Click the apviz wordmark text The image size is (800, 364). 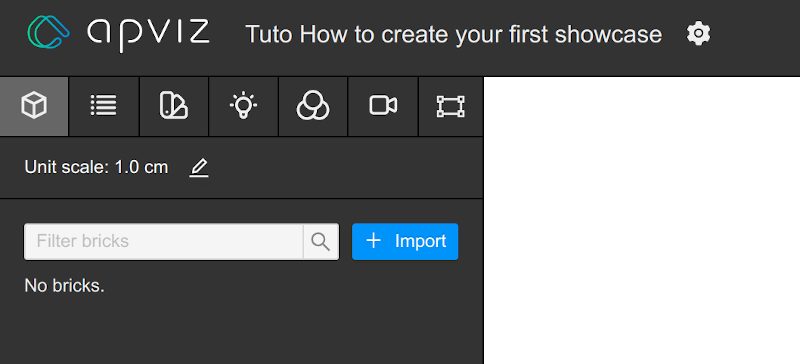(148, 35)
